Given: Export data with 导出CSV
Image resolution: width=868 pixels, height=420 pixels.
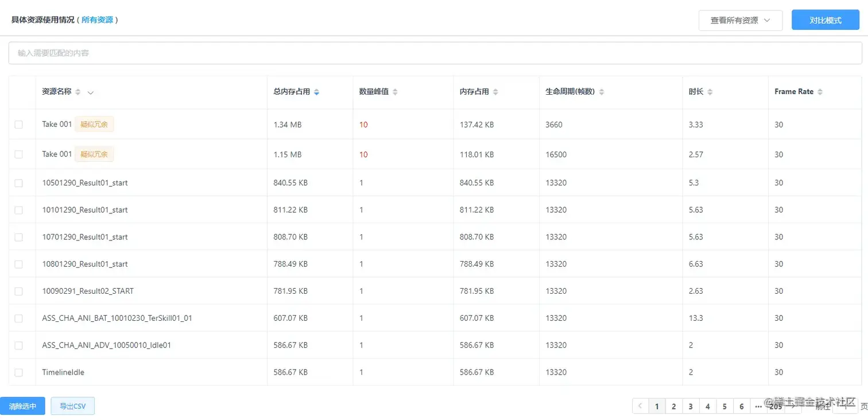Looking at the screenshot, I should pyautogui.click(x=72, y=406).
